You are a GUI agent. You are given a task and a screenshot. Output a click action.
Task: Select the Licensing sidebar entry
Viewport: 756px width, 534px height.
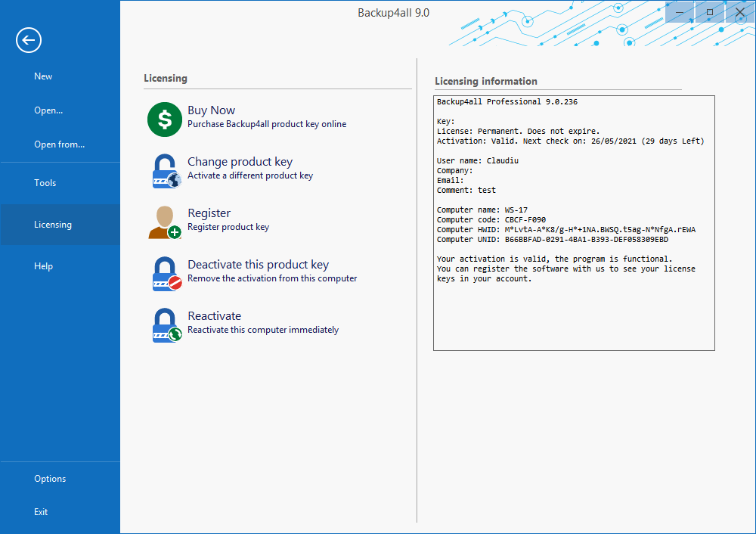tap(60, 225)
